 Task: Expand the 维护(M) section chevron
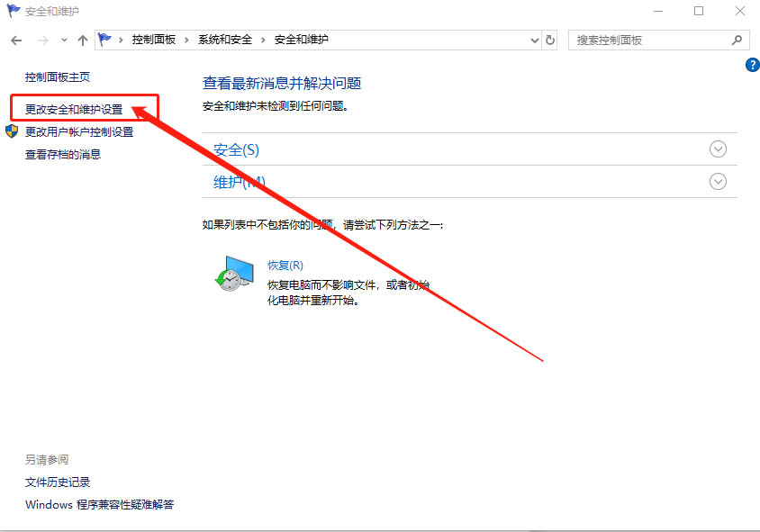click(718, 182)
